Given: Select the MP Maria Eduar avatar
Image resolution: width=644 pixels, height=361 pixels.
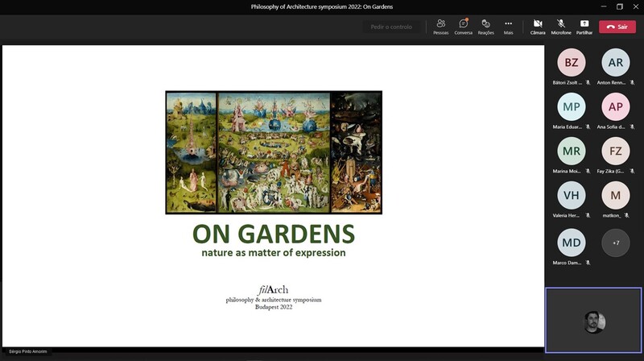Looking at the screenshot, I should tap(572, 107).
